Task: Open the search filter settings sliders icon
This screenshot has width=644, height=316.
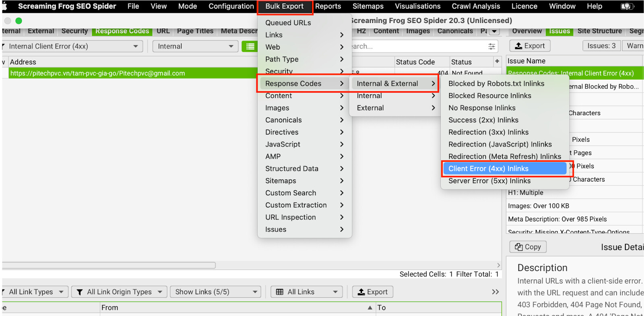Action: [x=491, y=46]
